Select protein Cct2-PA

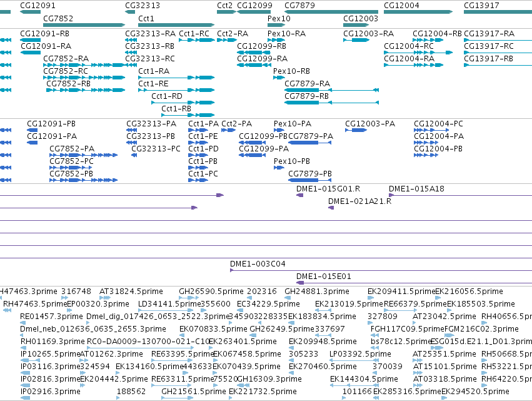pyautogui.click(x=229, y=130)
